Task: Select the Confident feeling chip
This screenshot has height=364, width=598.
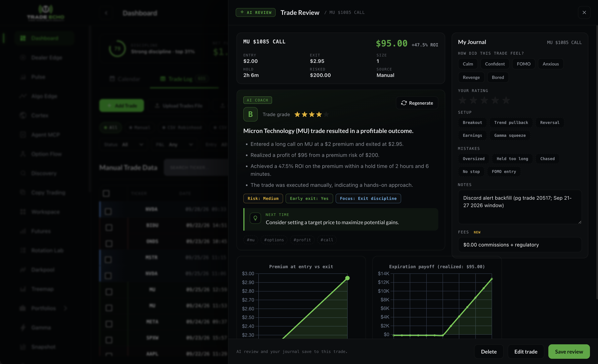Action: pos(495,64)
